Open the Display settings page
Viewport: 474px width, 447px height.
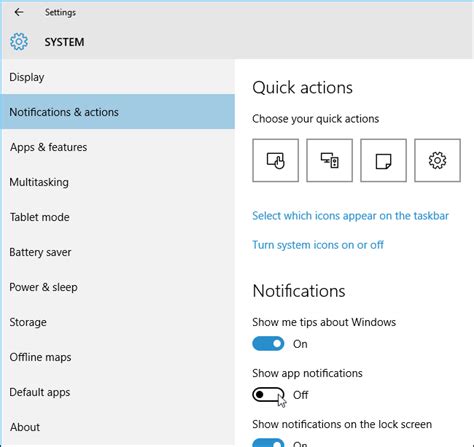pos(117,77)
